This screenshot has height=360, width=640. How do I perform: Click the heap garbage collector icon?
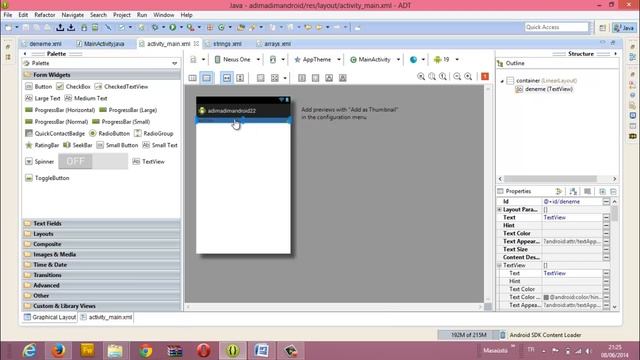[502, 335]
